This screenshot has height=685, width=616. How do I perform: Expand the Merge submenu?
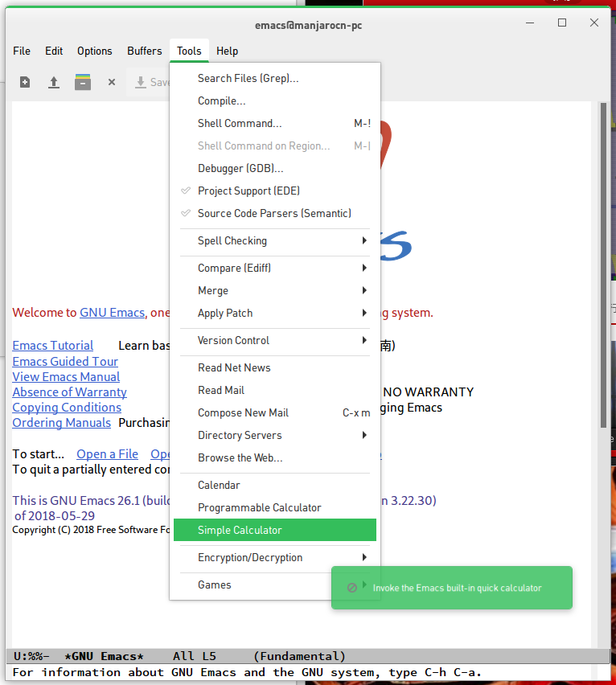tap(275, 290)
